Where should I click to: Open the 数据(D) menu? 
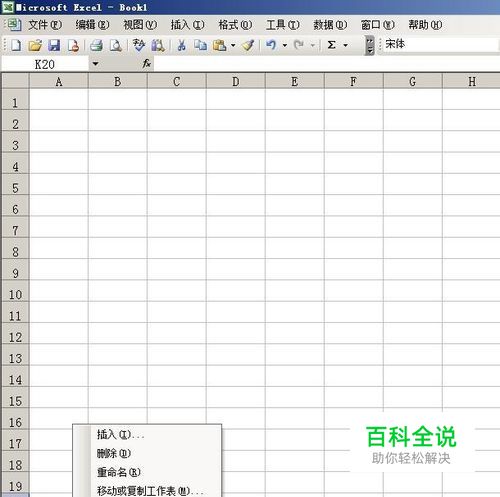click(330, 25)
